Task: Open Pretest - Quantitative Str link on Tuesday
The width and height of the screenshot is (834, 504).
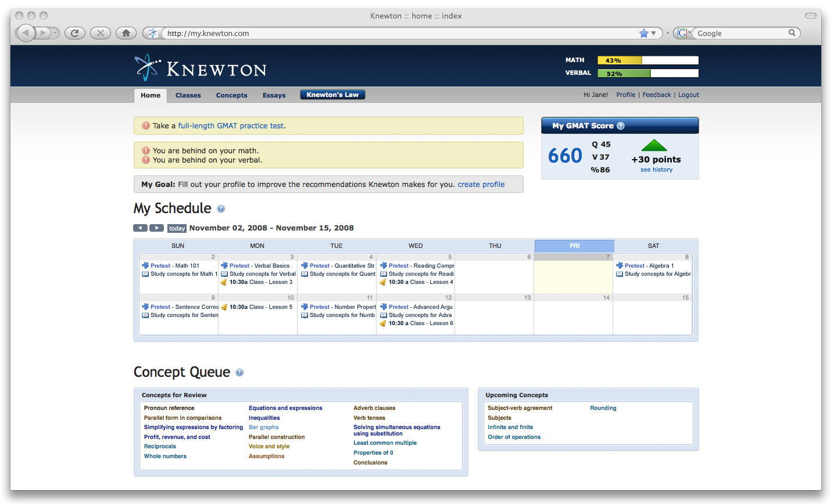Action: 342,265
